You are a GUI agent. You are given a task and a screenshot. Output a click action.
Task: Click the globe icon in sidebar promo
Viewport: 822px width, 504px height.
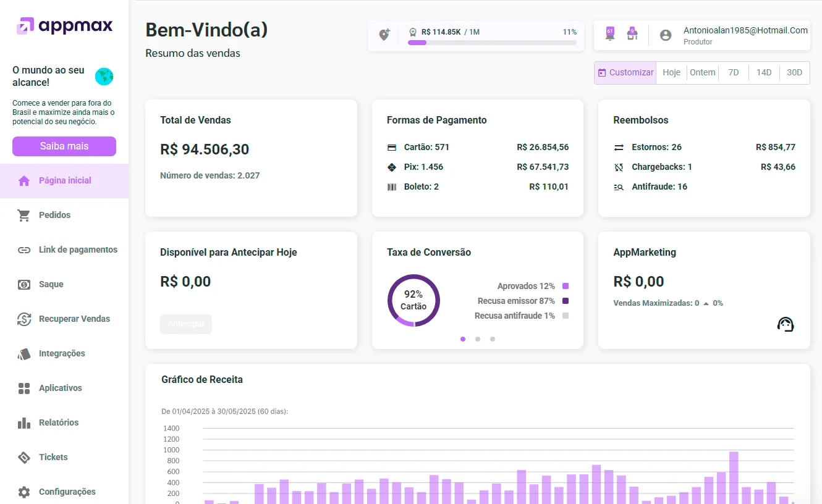coord(104,77)
